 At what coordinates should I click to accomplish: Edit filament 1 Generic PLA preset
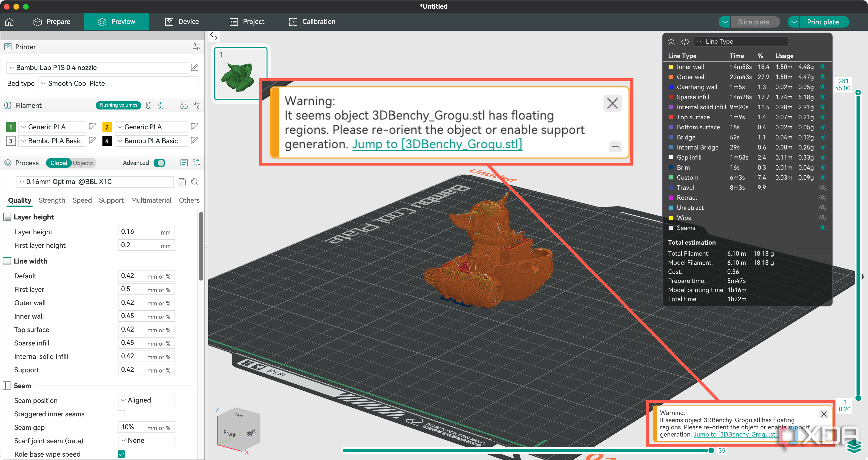[93, 127]
